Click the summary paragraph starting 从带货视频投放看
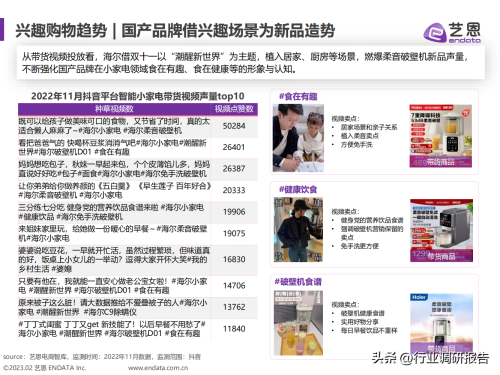Viewport: 500px width, 375px height. click(245, 63)
